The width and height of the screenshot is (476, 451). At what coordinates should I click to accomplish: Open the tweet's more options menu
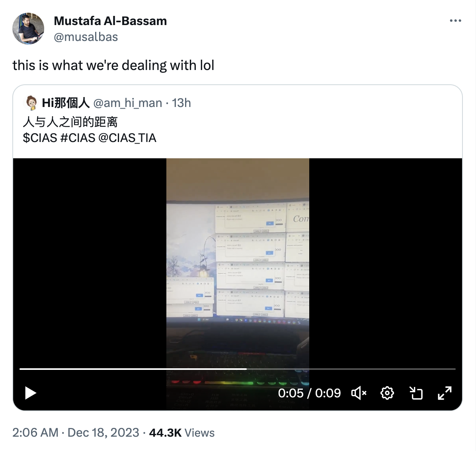(x=455, y=21)
